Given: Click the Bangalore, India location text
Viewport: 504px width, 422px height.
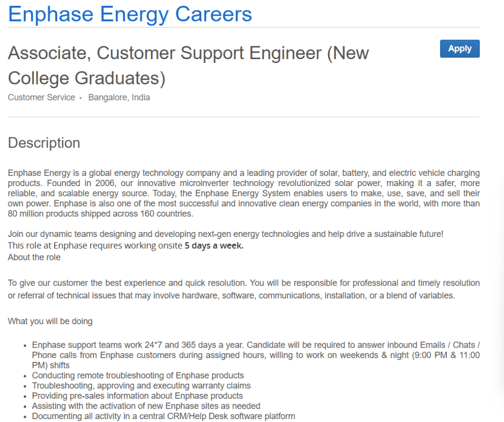Looking at the screenshot, I should (119, 97).
